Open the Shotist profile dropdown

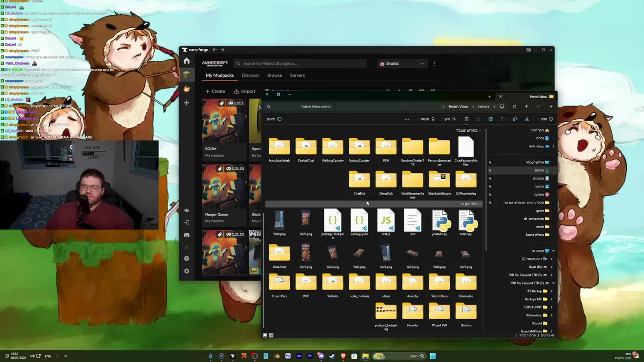(402, 63)
